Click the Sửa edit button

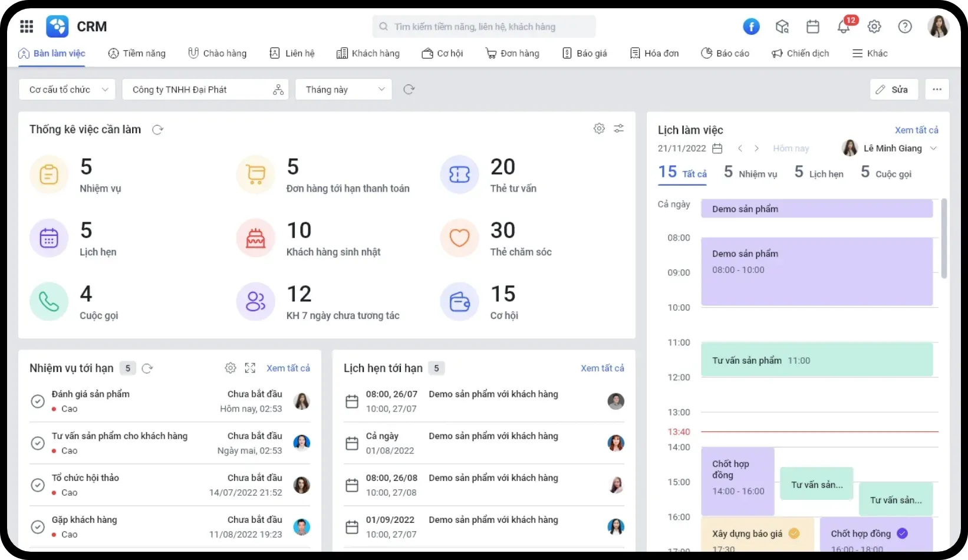tap(893, 90)
